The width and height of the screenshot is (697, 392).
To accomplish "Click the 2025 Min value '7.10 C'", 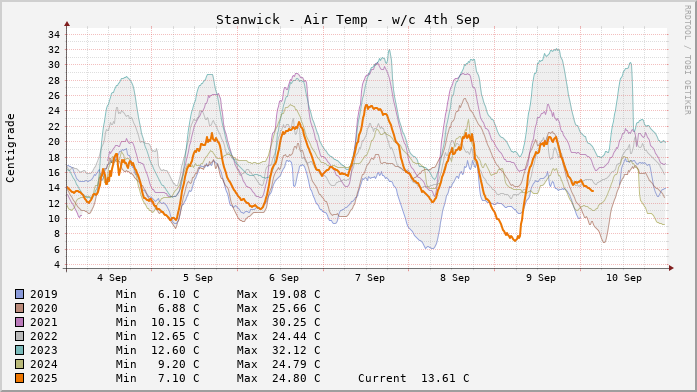I will pos(178,378).
